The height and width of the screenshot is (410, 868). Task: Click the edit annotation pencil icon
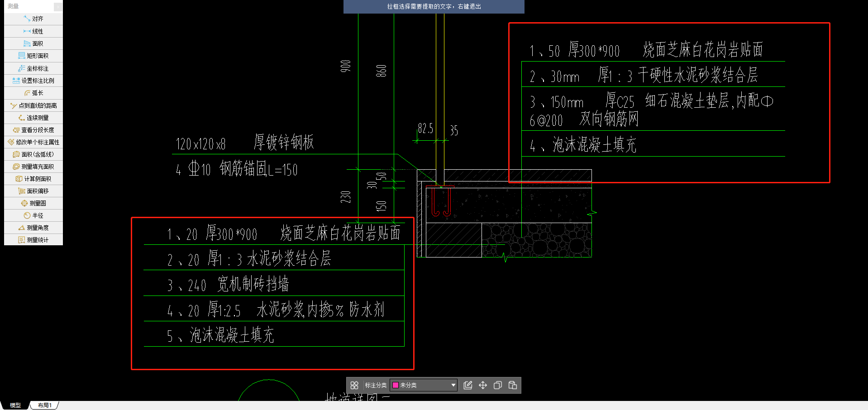[x=468, y=385]
